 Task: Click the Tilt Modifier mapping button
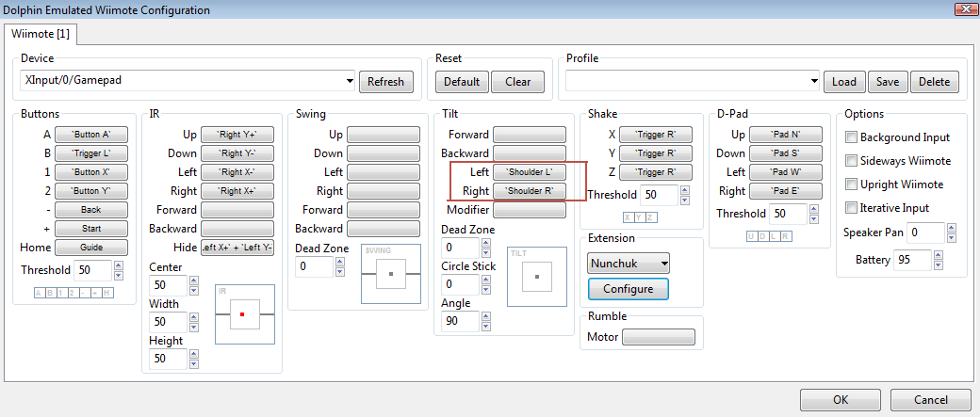[x=530, y=210]
